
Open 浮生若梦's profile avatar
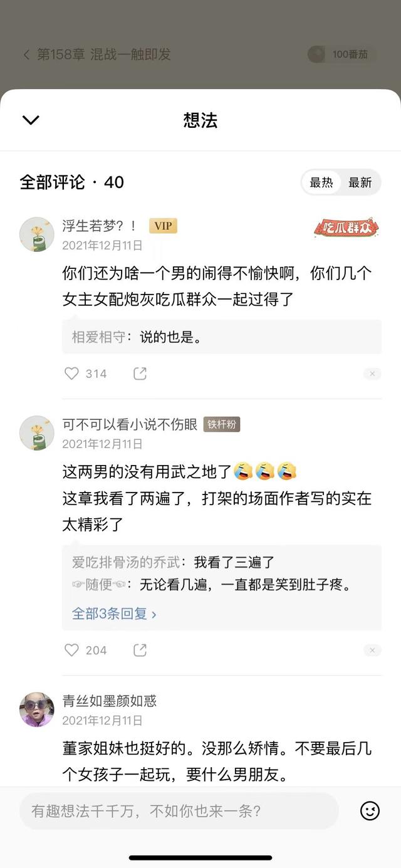coord(37,234)
